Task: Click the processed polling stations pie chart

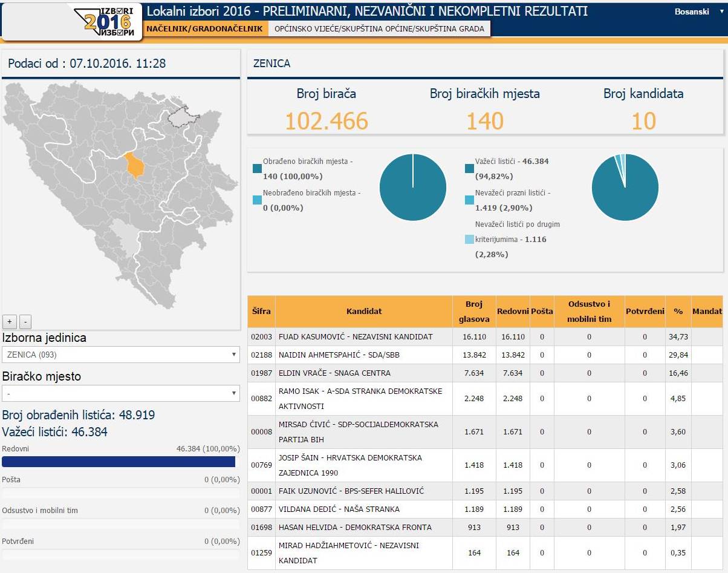Action: click(413, 188)
